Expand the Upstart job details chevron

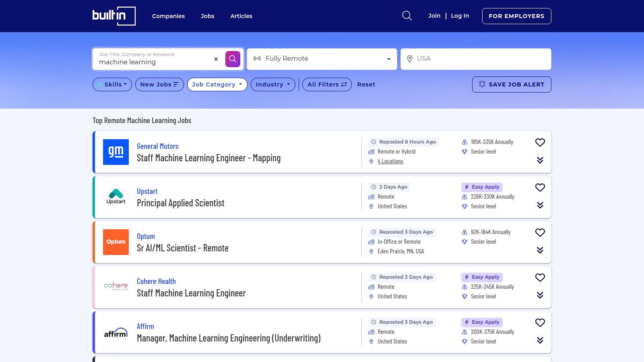pos(540,205)
